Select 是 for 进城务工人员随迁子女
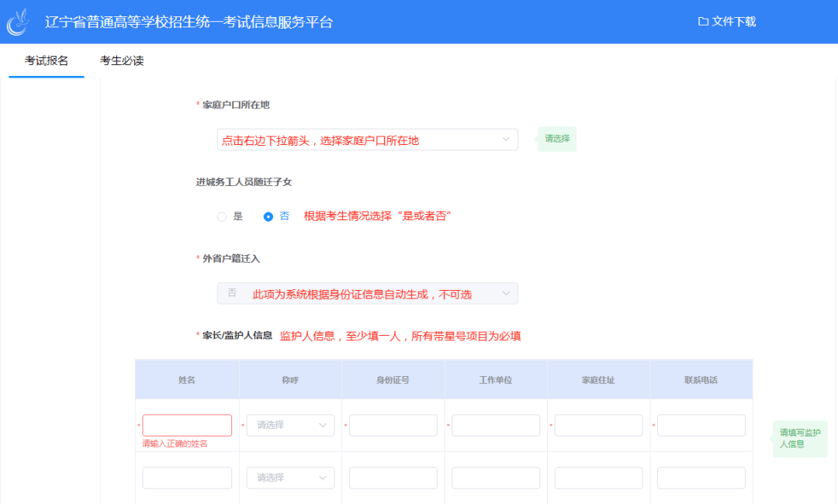The width and height of the screenshot is (838, 504). tap(222, 217)
